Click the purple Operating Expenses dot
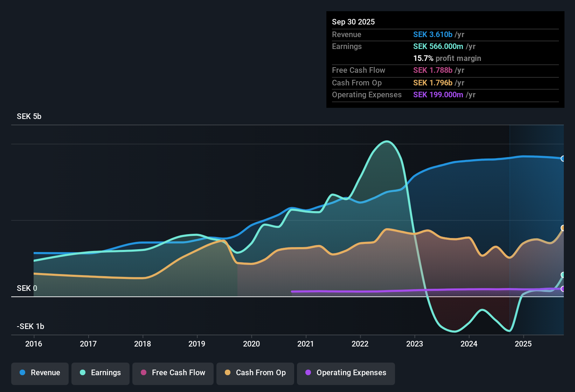This screenshot has width=575, height=392. 308,373
